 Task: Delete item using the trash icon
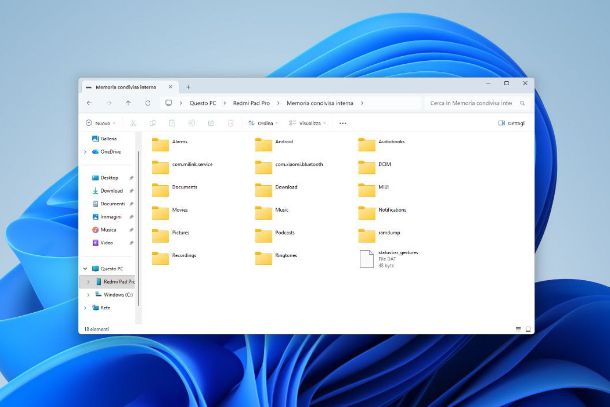pyautogui.click(x=230, y=123)
